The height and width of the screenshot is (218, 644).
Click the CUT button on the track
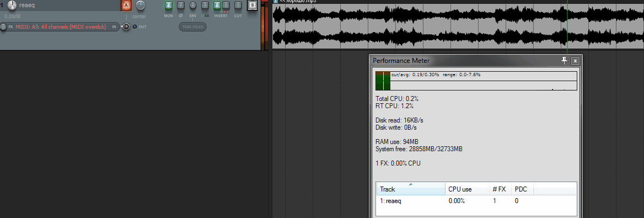click(238, 6)
